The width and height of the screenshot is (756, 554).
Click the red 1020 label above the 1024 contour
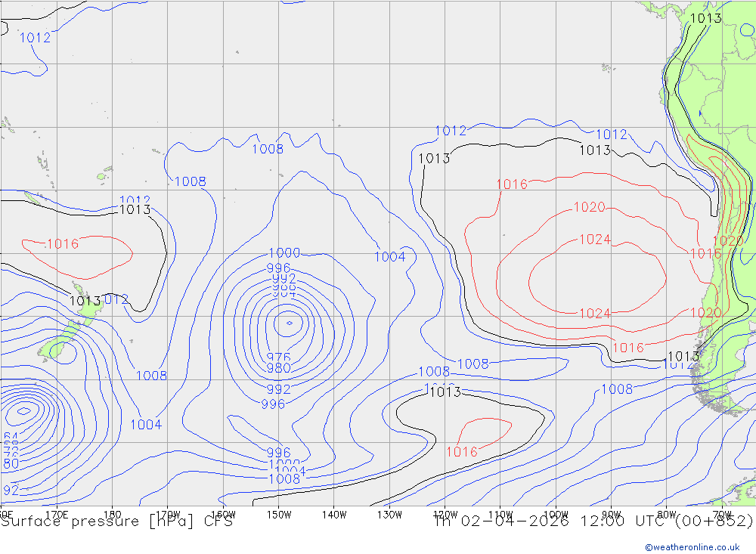pyautogui.click(x=589, y=207)
